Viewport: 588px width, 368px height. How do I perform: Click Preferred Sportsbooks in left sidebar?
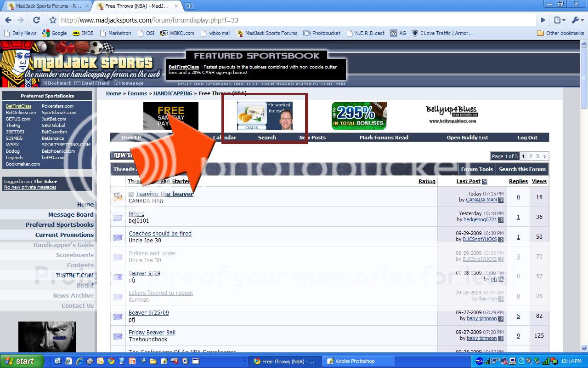[x=60, y=225]
